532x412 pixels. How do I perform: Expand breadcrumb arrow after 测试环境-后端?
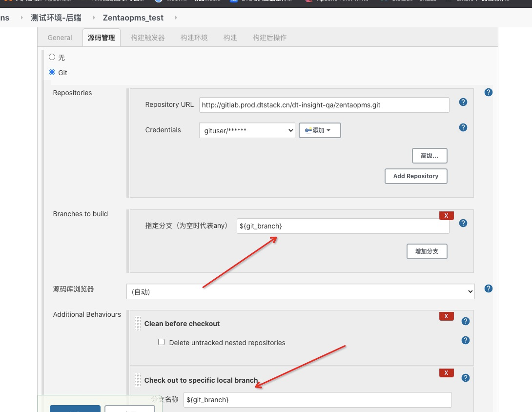94,18
